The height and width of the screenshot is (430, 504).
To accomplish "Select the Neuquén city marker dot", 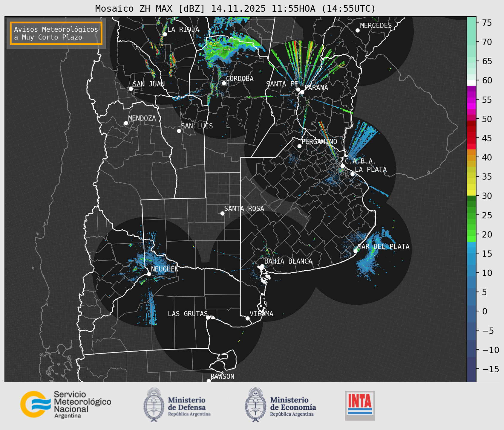I will 149,274.
